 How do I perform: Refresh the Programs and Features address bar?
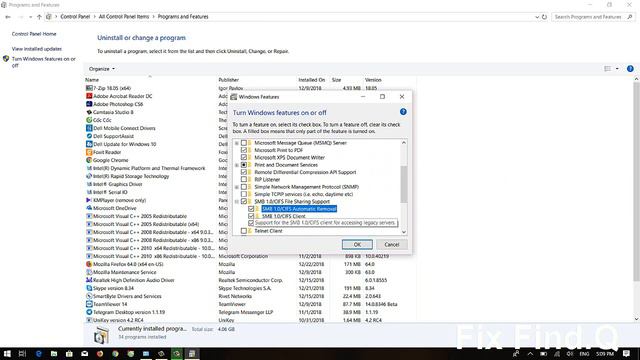(544, 17)
